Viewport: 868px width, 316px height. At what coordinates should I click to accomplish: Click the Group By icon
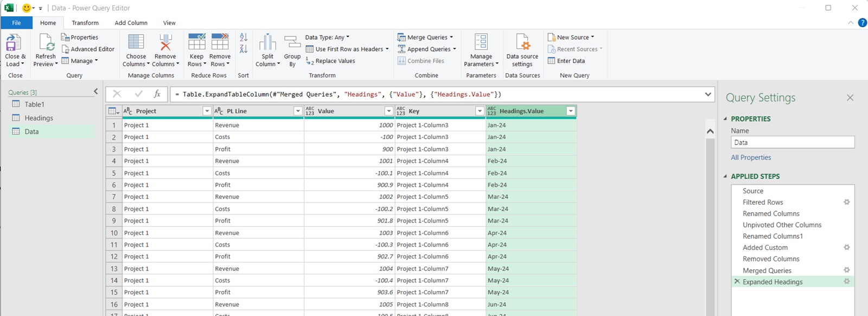292,42
